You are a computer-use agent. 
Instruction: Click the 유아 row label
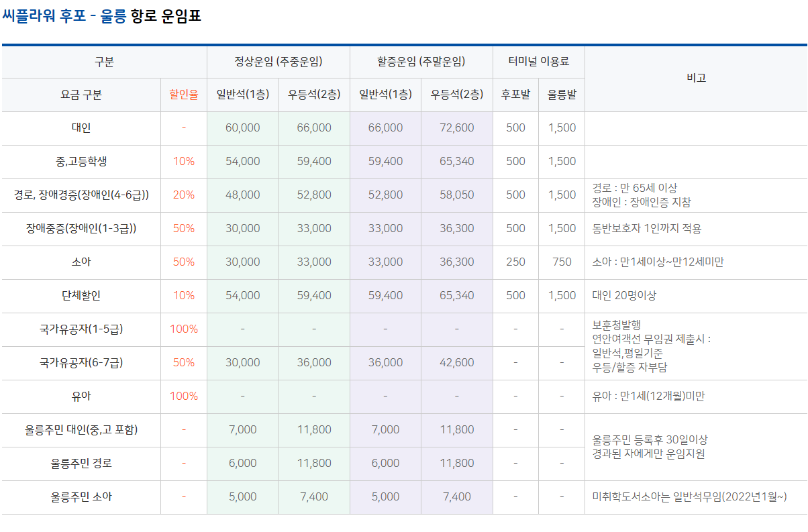(x=81, y=396)
